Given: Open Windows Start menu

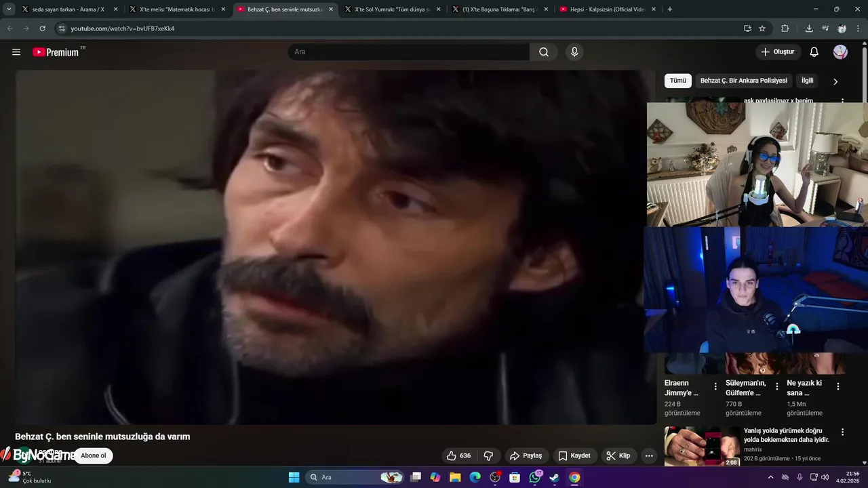Looking at the screenshot, I should [294, 477].
